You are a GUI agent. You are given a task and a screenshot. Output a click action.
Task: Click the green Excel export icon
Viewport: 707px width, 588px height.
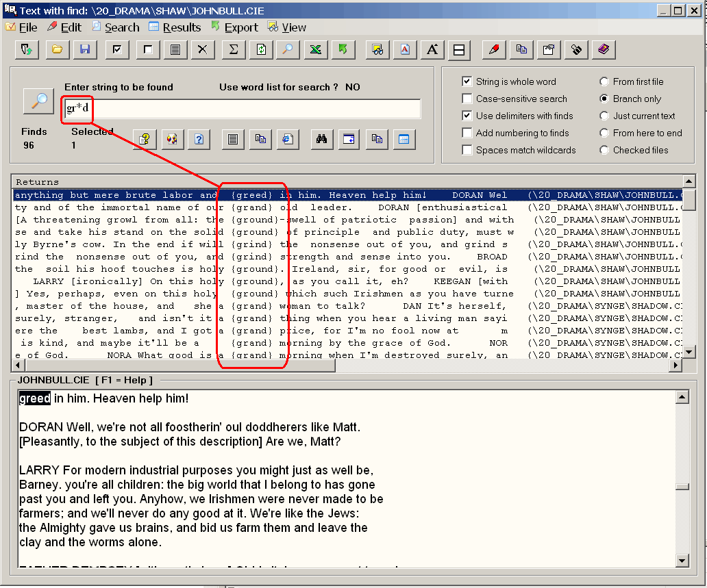pos(315,49)
